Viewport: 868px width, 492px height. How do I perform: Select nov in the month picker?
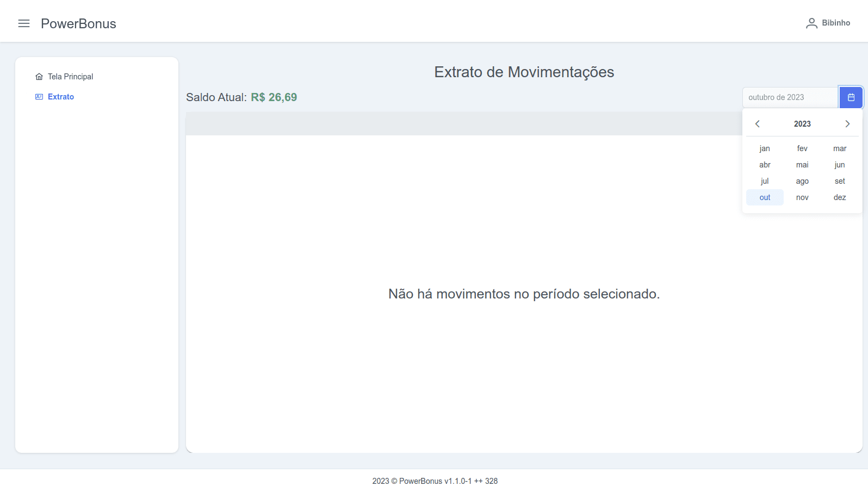coord(802,197)
